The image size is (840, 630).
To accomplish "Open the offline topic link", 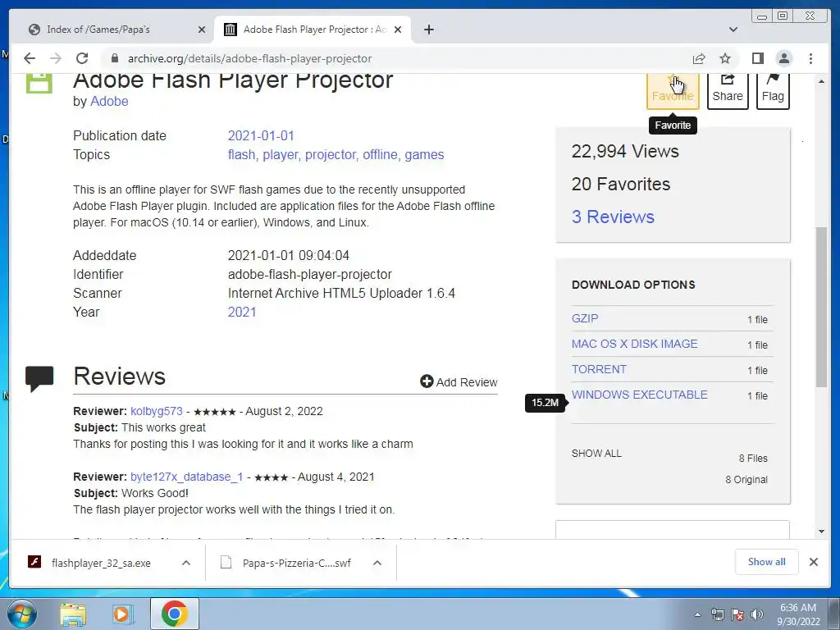I will click(380, 155).
